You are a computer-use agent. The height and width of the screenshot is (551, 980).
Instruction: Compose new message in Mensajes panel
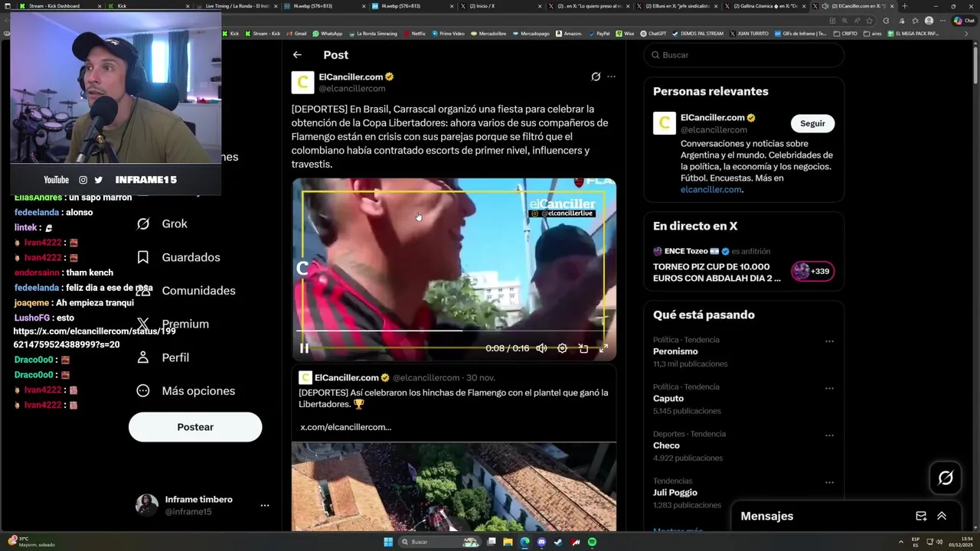click(921, 517)
